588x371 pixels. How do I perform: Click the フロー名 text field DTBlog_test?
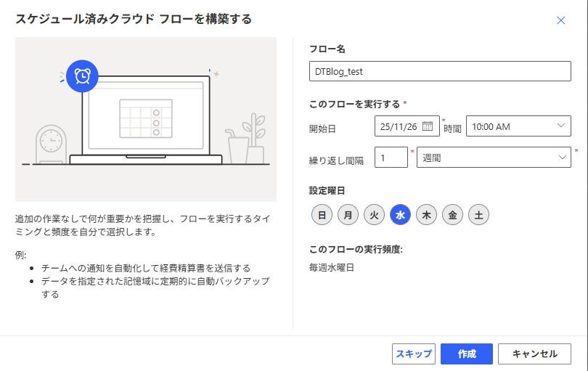[440, 73]
